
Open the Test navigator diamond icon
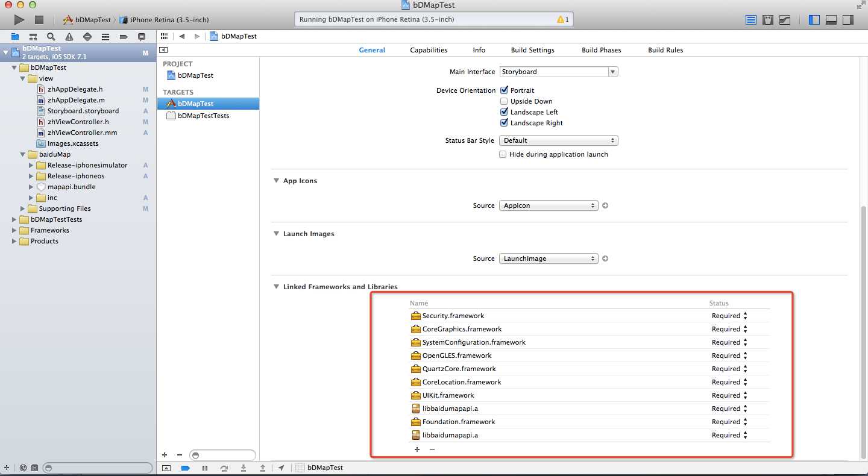click(87, 37)
